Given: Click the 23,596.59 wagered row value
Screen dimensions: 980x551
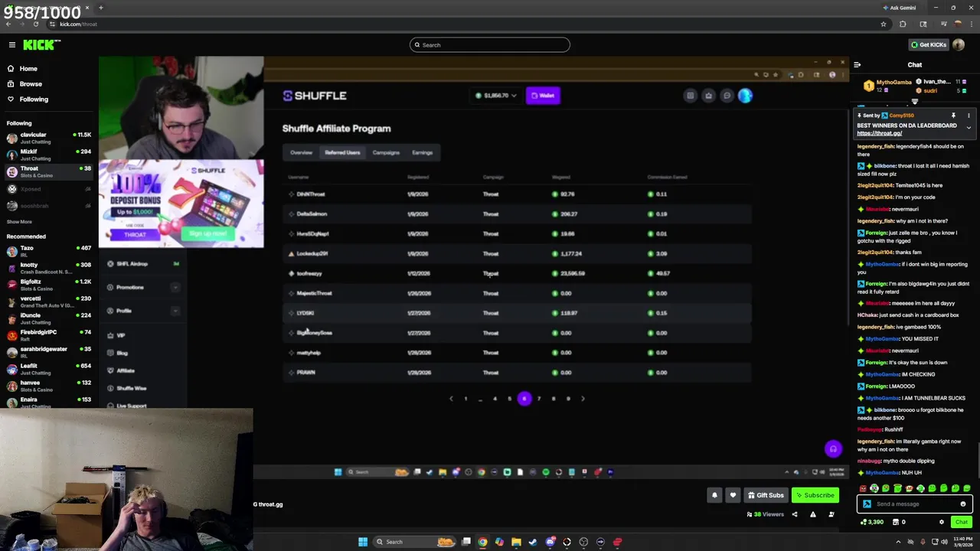Looking at the screenshot, I should [x=569, y=273].
